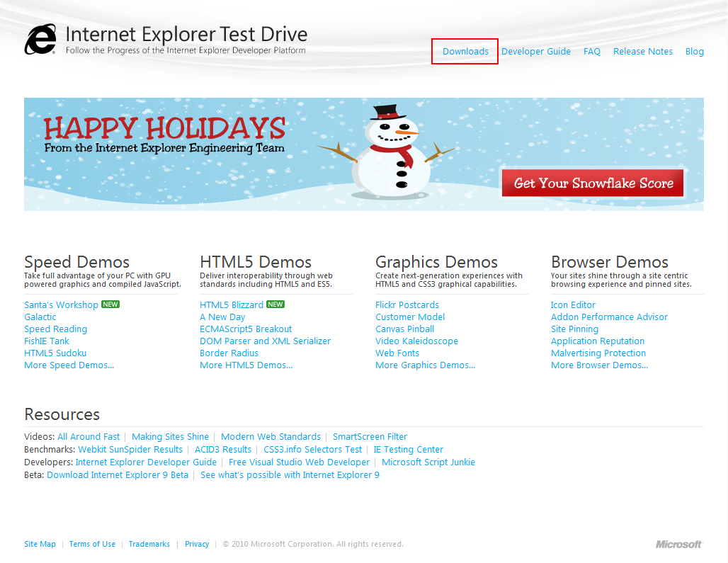This screenshot has width=728, height=563.
Task: View More Browser Demos
Action: (x=599, y=365)
